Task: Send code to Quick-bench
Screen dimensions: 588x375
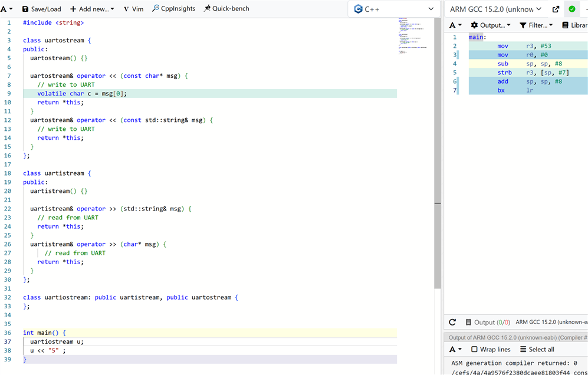Action: (226, 9)
